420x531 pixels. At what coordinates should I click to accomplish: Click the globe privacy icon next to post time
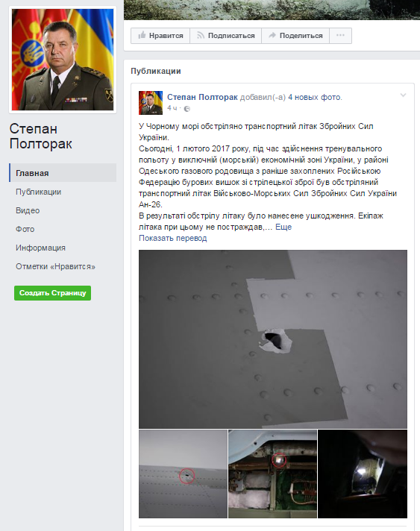click(x=187, y=109)
